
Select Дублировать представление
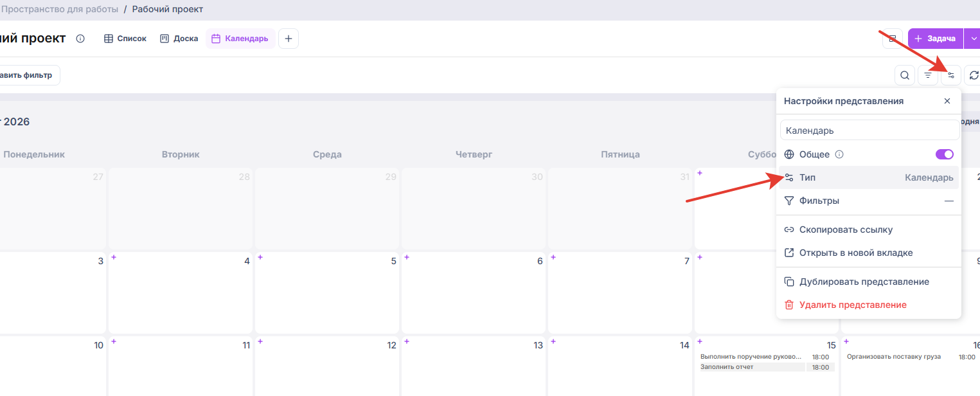click(x=869, y=282)
